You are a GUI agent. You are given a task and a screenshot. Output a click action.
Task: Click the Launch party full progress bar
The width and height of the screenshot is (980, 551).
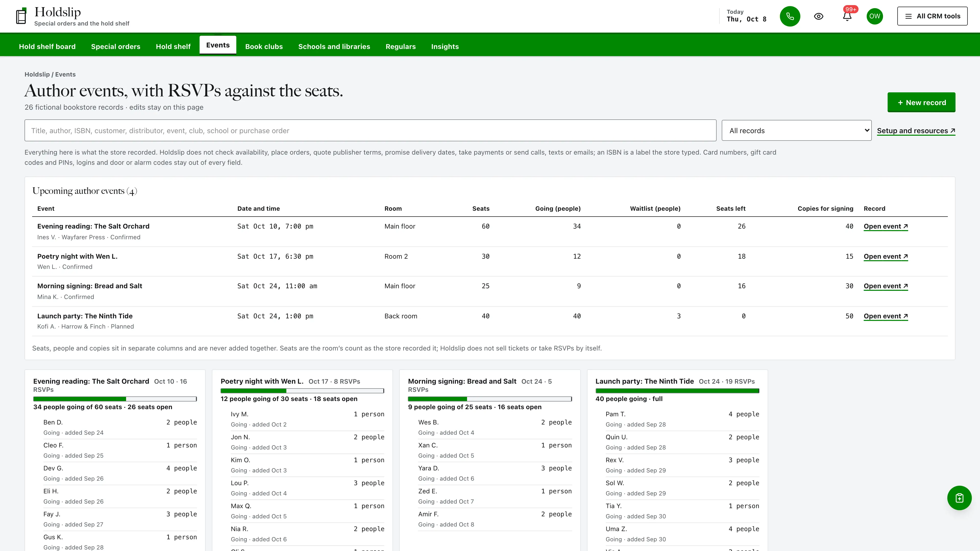[677, 391]
